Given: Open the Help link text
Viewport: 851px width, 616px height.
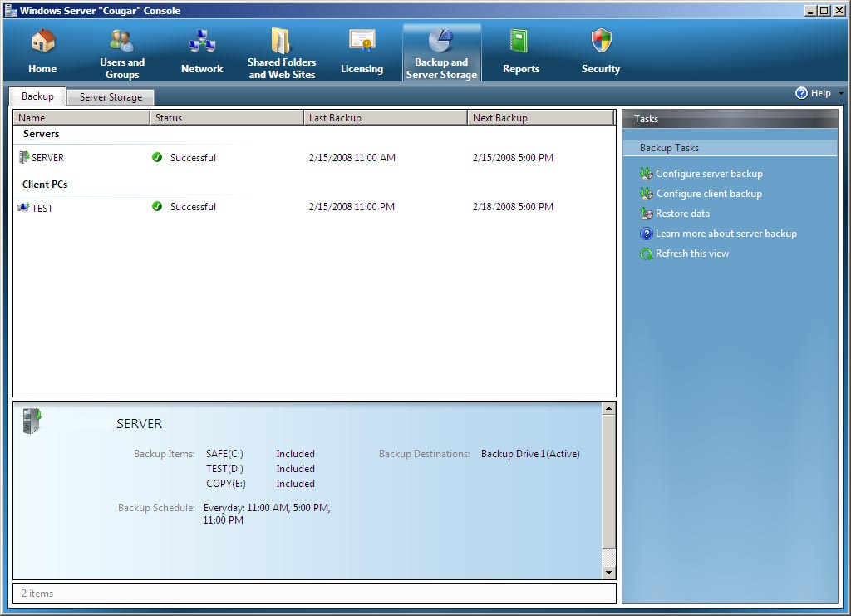Looking at the screenshot, I should [820, 93].
